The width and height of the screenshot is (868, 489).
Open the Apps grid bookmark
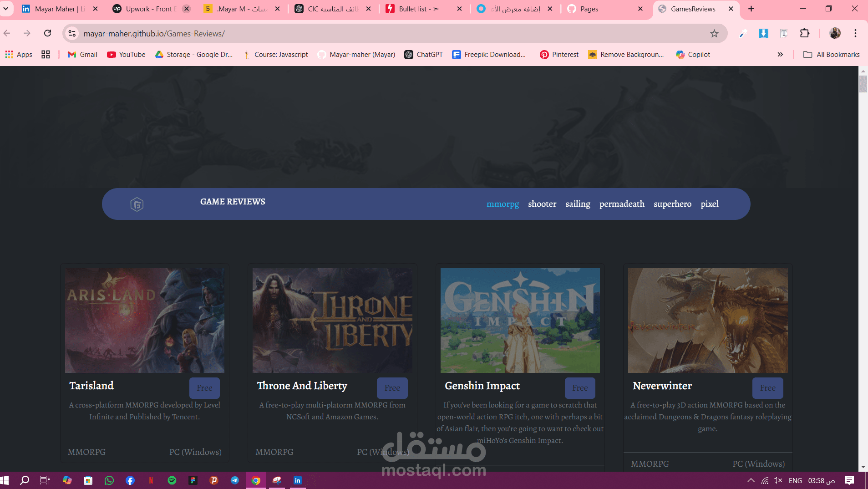pos(19,55)
